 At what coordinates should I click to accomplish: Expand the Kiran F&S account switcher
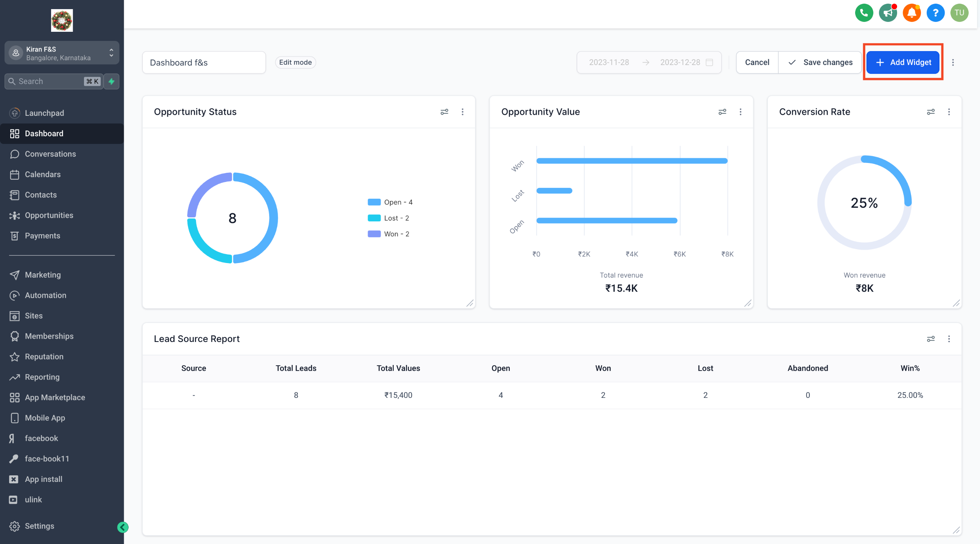(62, 53)
